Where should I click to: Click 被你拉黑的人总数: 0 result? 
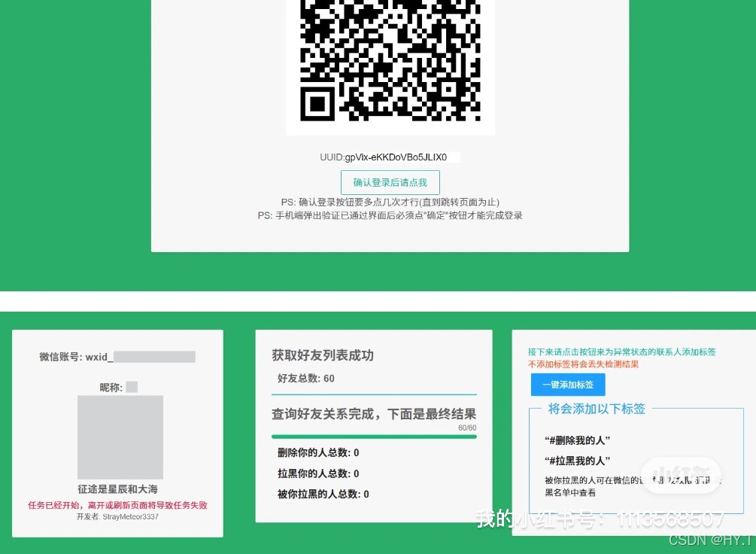(323, 495)
